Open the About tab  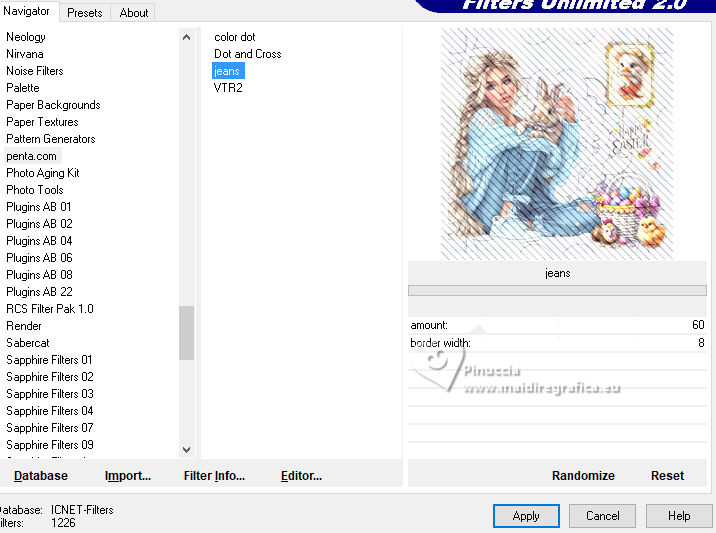[133, 13]
